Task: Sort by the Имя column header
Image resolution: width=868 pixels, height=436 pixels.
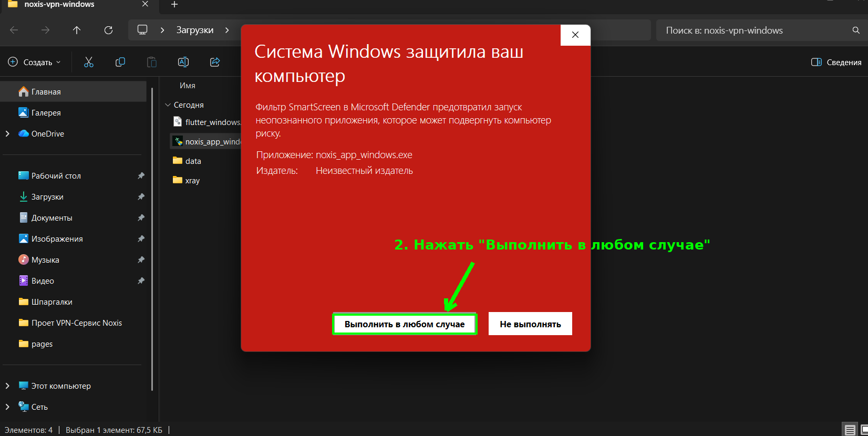Action: [188, 85]
